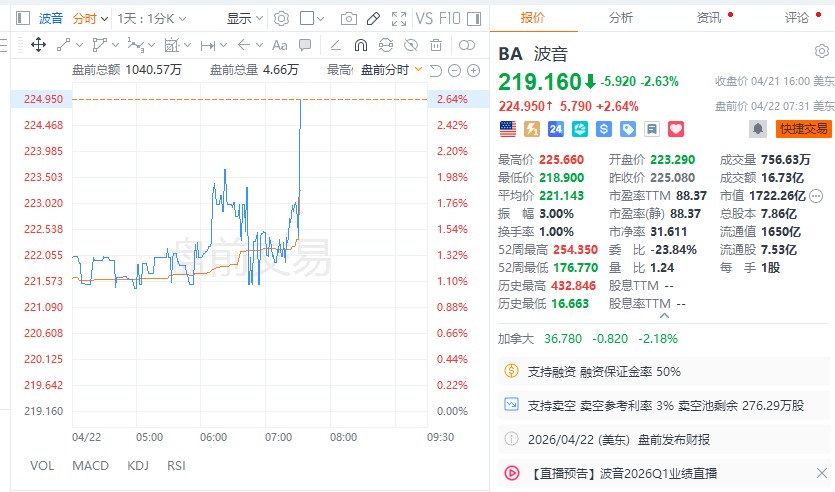This screenshot has height=492, width=835.
Task: Expand the 显示 display dropdown
Action: click(x=244, y=18)
